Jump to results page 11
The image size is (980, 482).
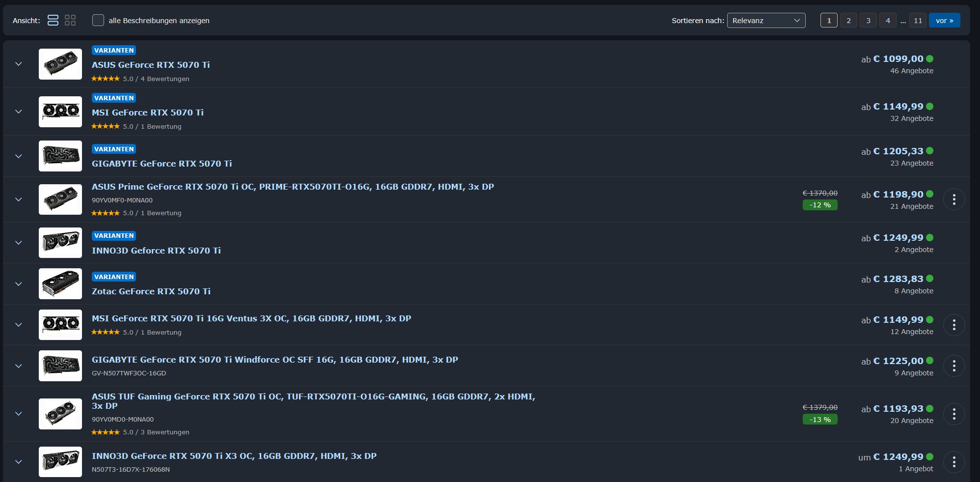coord(918,21)
